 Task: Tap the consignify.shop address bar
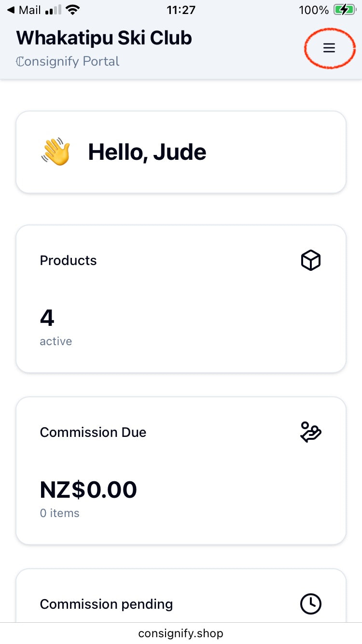point(181,633)
